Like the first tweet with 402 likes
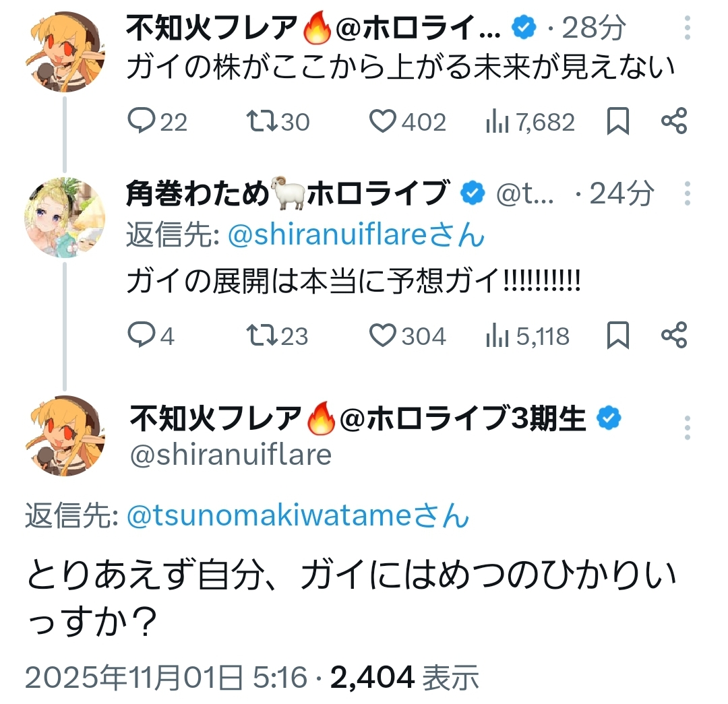Screen dimensions: 728x704 coord(383,122)
